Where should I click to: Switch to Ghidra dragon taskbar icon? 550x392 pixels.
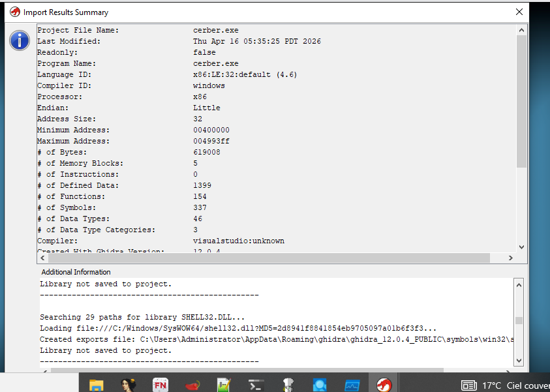point(384,385)
